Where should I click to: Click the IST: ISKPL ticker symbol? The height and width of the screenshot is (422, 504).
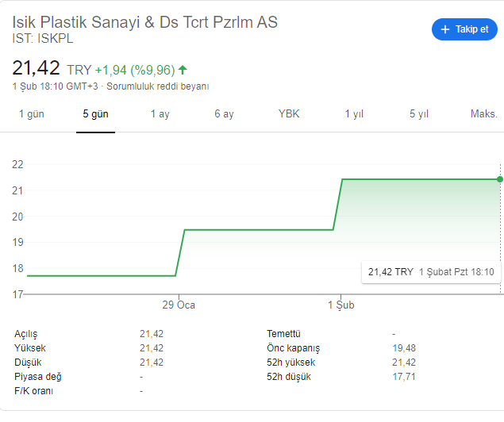43,38
